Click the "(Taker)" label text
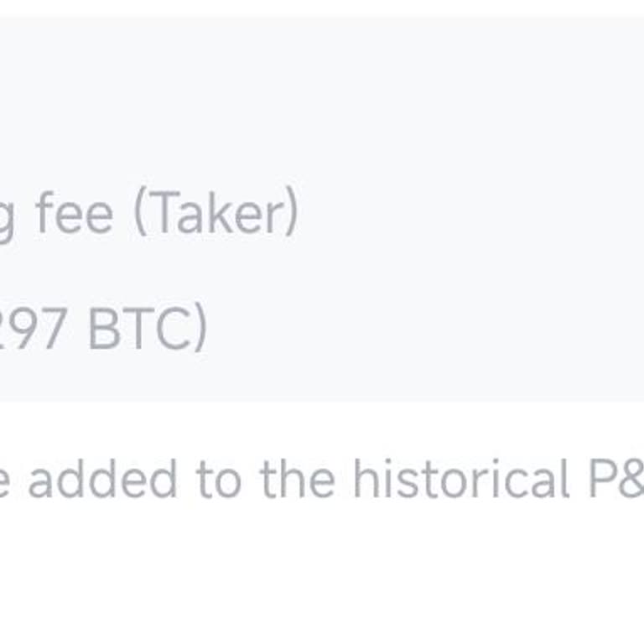This screenshot has height=644, width=644. (216, 215)
